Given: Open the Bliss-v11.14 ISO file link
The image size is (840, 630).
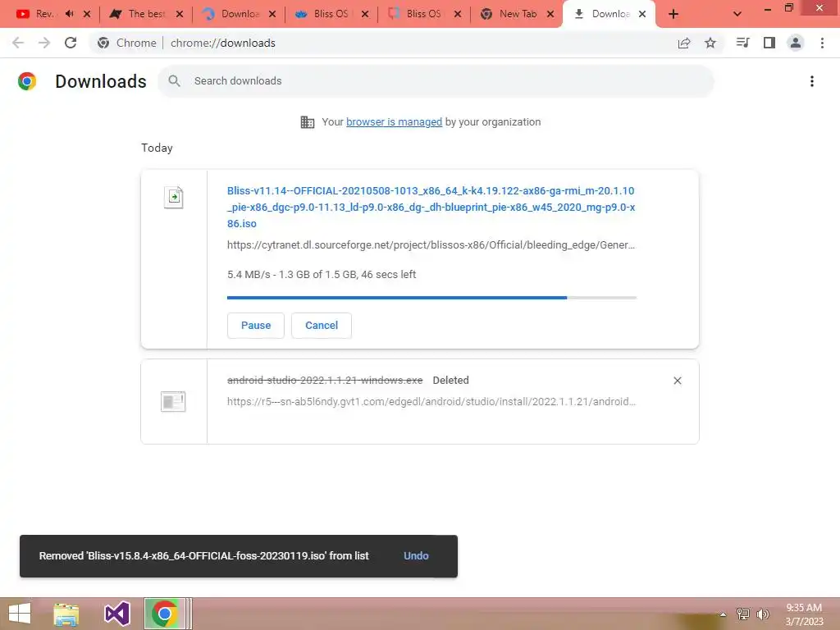Looking at the screenshot, I should point(431,207).
